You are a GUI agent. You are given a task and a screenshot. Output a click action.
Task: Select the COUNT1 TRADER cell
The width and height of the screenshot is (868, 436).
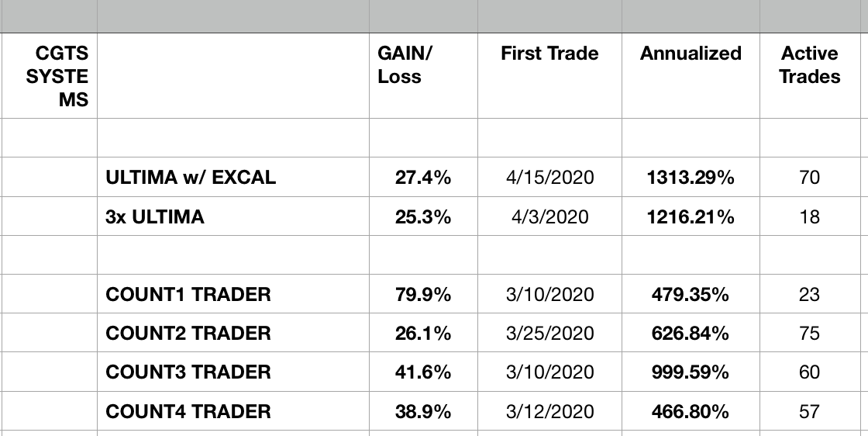coord(188,295)
